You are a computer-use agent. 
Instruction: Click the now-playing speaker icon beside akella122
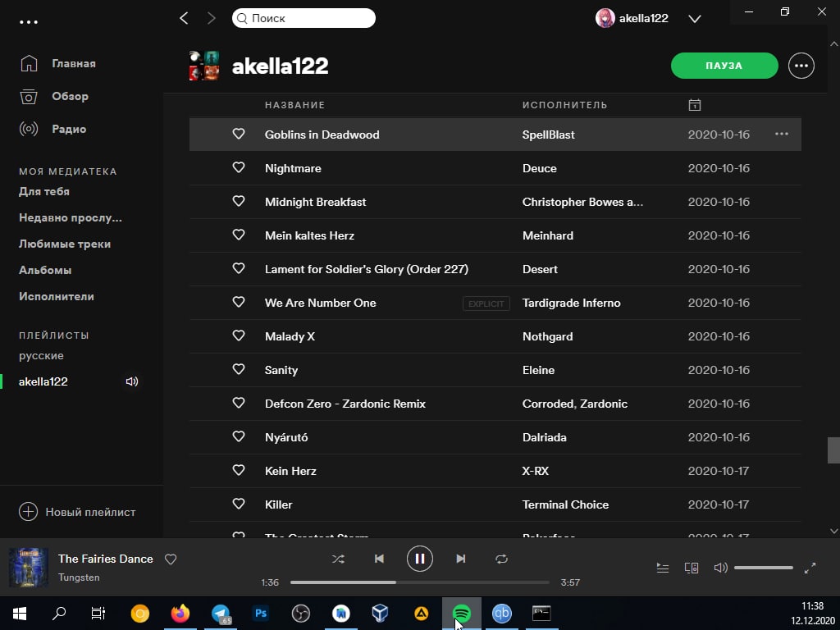tap(132, 381)
